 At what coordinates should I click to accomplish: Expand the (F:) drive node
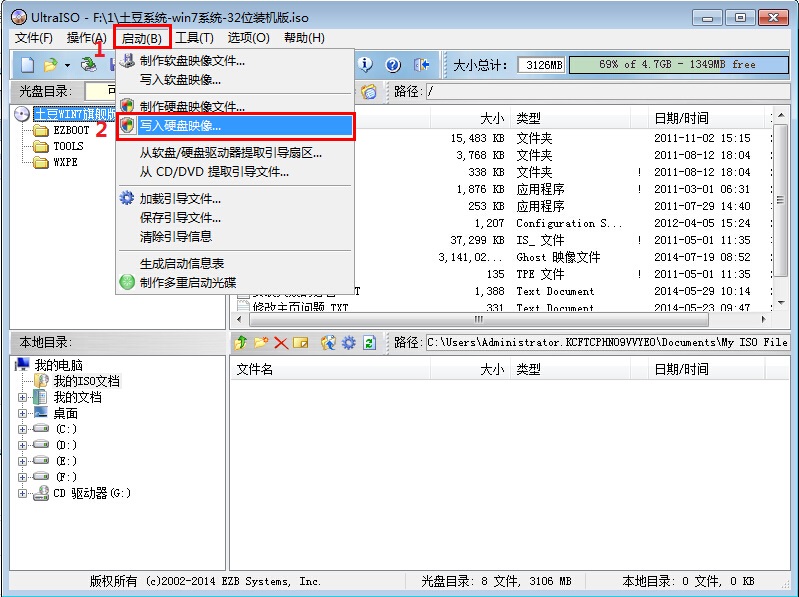click(22, 477)
